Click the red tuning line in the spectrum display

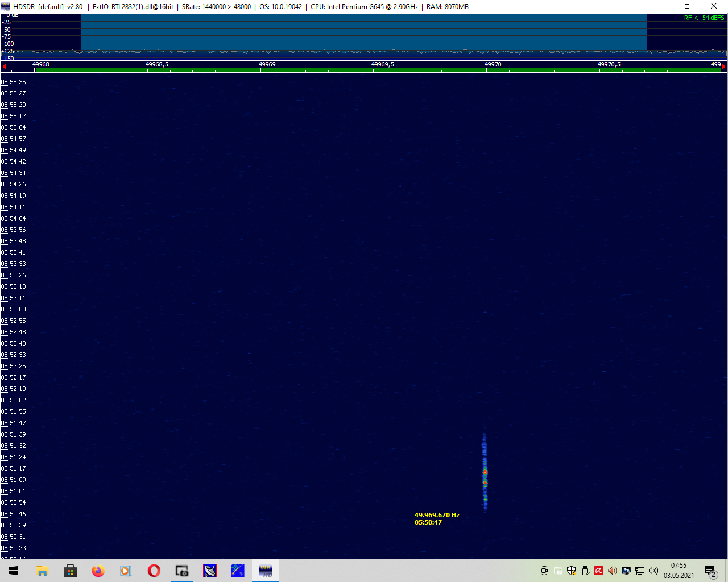[36, 33]
